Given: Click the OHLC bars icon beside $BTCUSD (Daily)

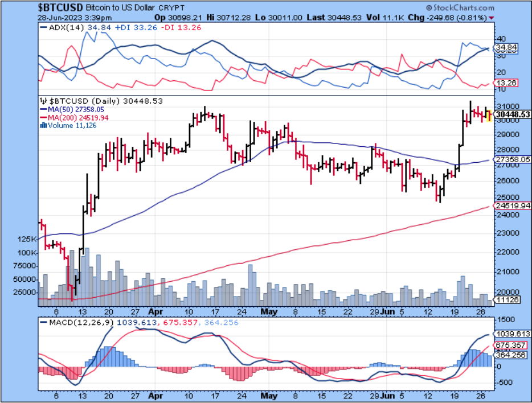Looking at the screenshot, I should click(x=43, y=101).
